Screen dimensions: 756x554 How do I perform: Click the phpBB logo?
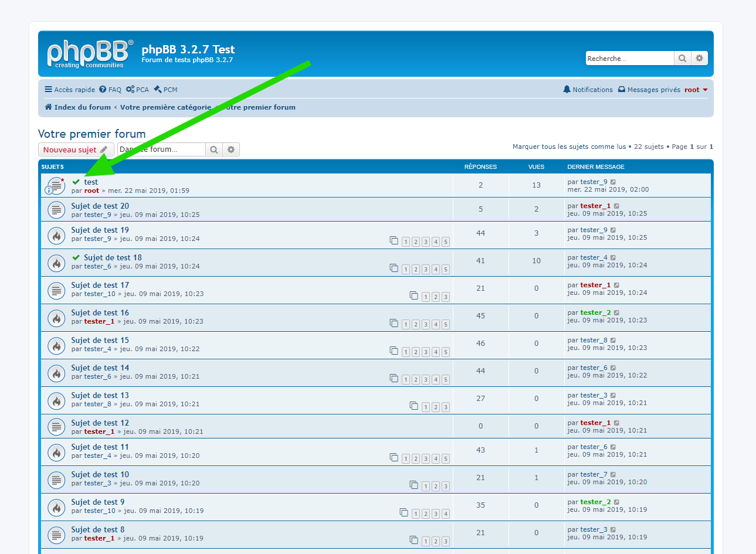click(x=89, y=54)
